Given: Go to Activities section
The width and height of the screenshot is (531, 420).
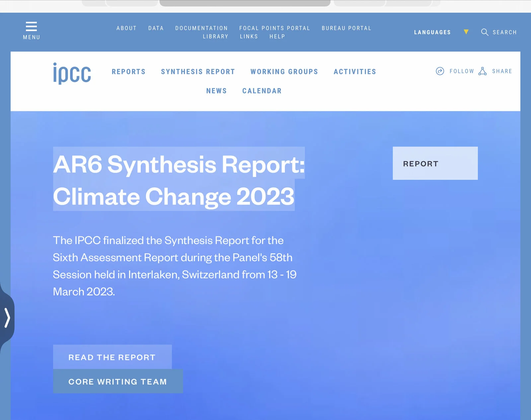Looking at the screenshot, I should (355, 72).
